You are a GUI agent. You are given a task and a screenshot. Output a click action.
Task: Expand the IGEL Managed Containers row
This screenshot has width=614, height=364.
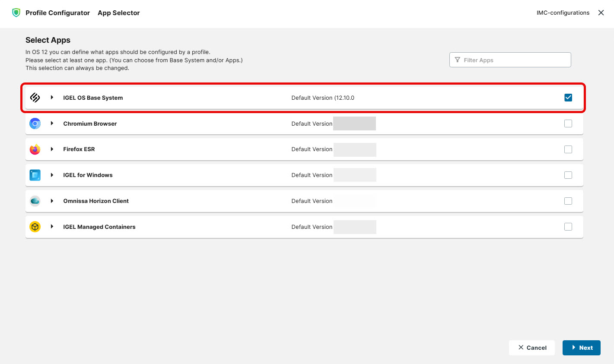52,227
